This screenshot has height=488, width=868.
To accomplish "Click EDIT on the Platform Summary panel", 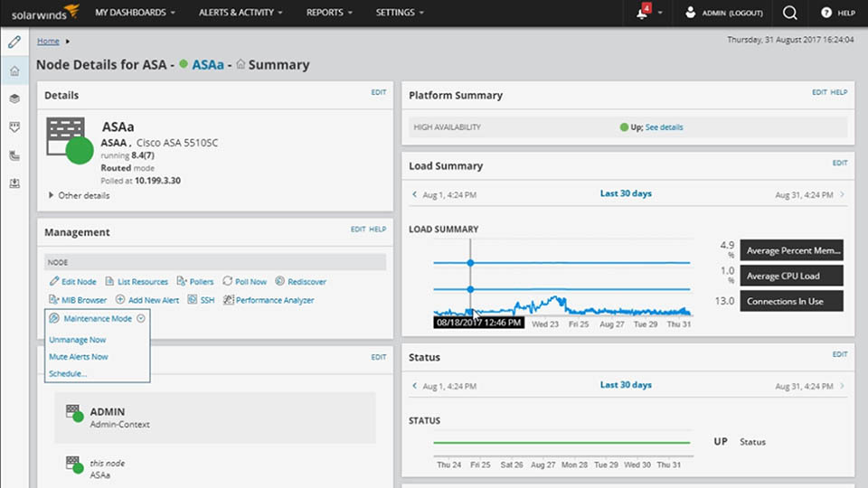I will coord(819,92).
